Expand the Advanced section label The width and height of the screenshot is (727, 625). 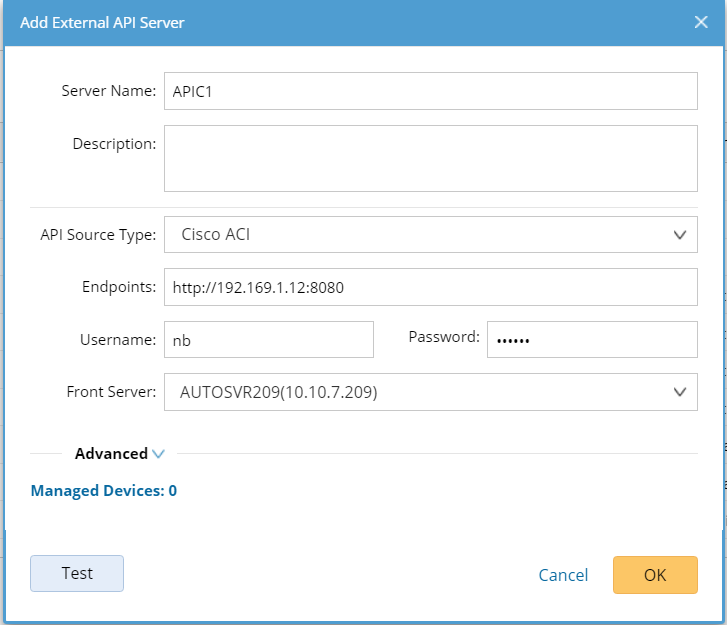coord(111,453)
